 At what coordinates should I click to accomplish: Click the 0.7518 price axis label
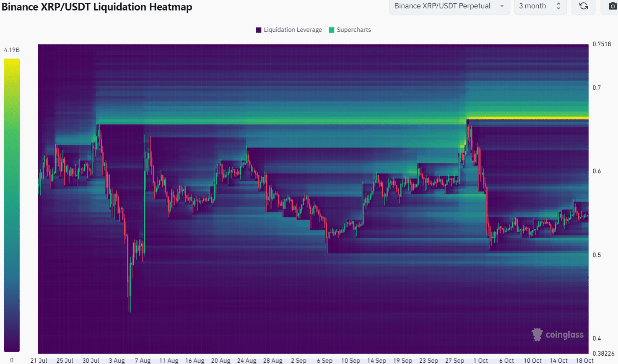pyautogui.click(x=602, y=44)
